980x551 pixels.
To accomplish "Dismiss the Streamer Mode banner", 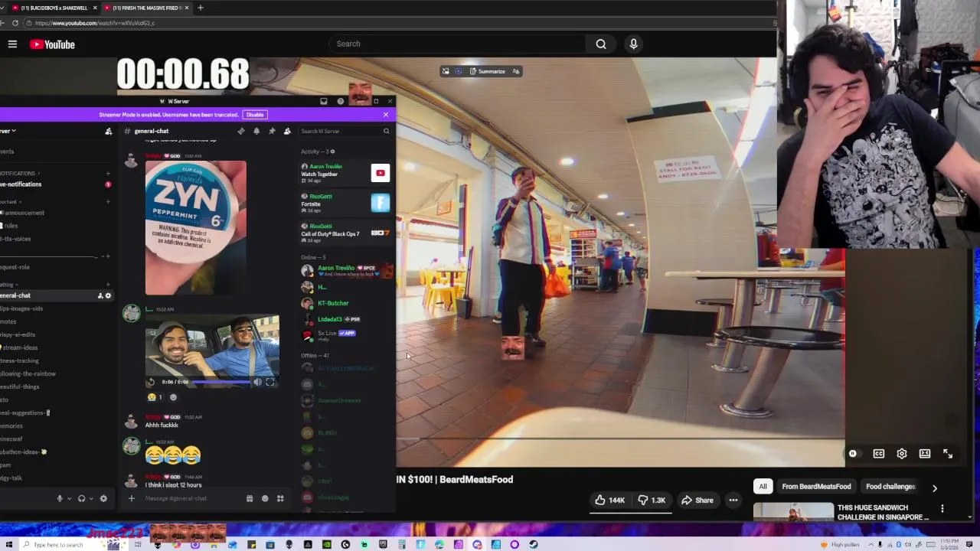I will pyautogui.click(x=386, y=115).
